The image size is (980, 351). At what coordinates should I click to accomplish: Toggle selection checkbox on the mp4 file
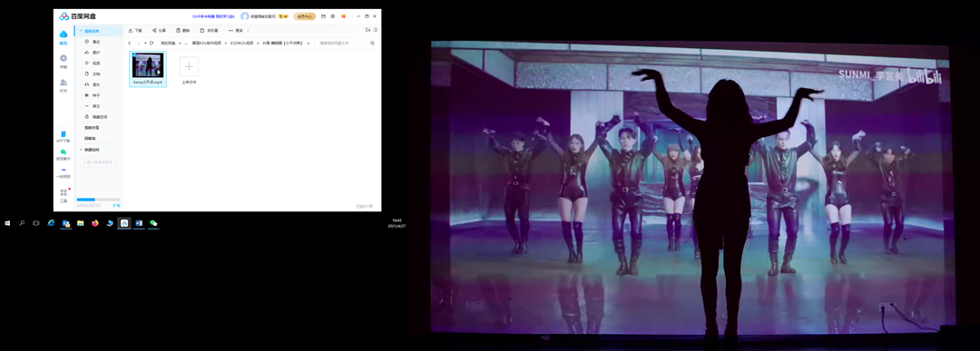click(133, 55)
